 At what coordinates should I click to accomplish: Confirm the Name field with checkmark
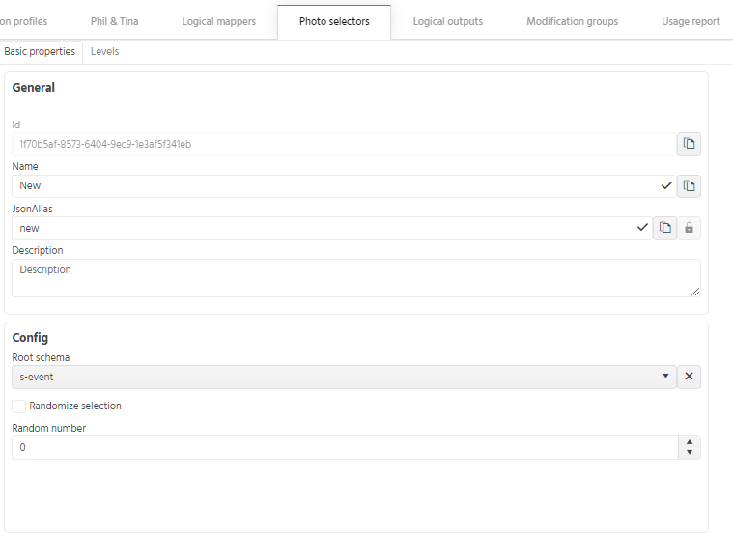[x=666, y=186]
